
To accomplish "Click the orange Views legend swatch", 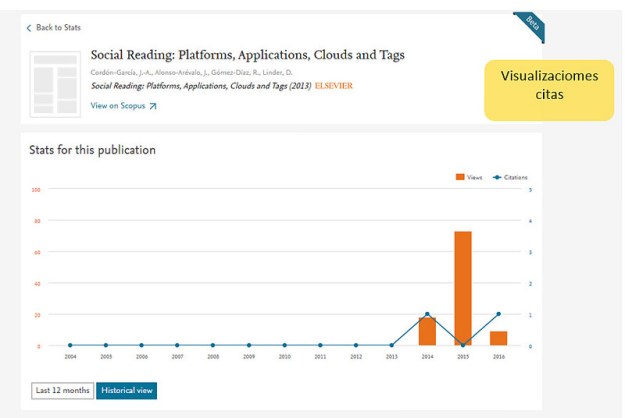I will tap(460, 177).
